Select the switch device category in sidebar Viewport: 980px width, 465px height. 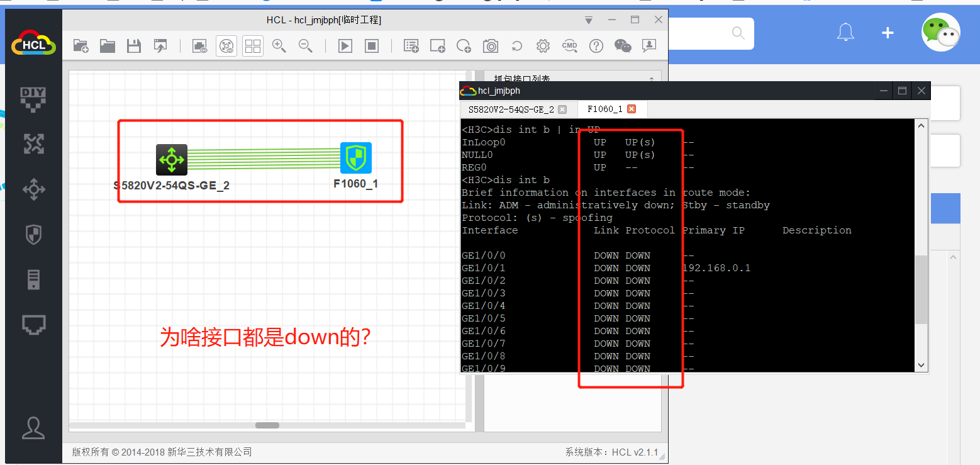pyautogui.click(x=33, y=189)
